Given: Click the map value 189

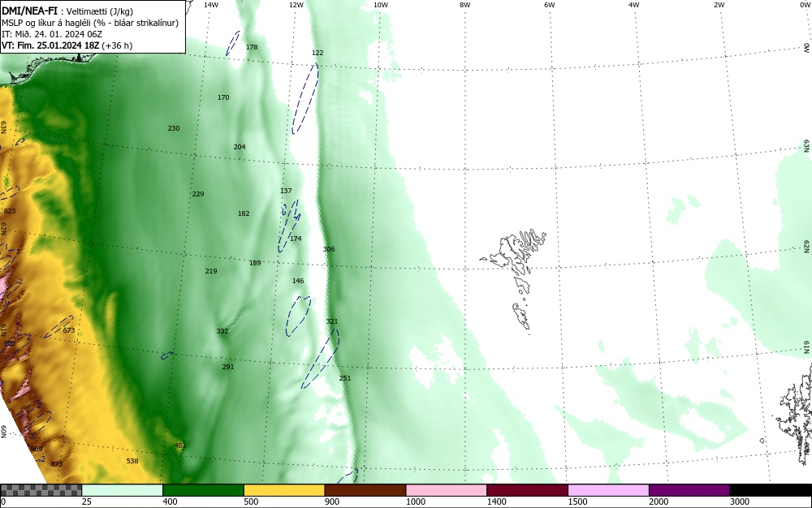Looking at the screenshot, I should coord(255,263).
